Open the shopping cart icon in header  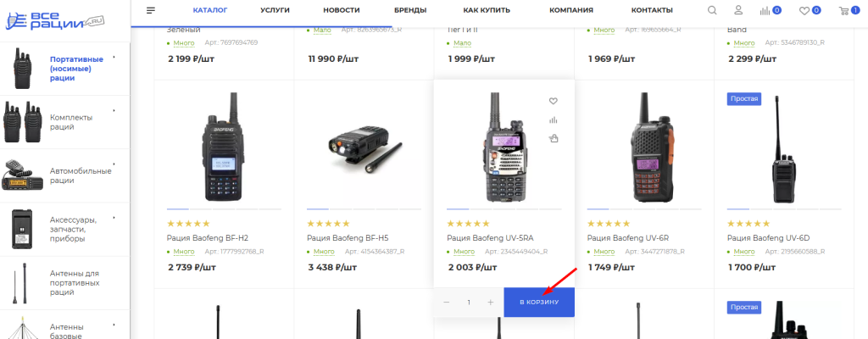[x=843, y=10]
